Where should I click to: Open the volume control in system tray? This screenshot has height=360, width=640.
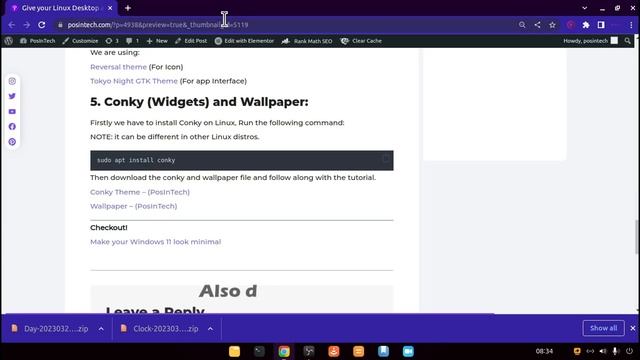[x=603, y=351]
